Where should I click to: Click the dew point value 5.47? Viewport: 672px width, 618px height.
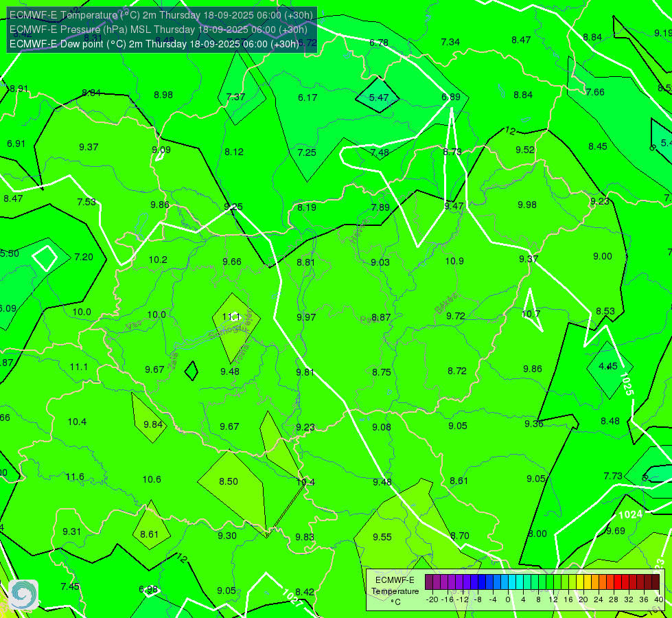379,98
